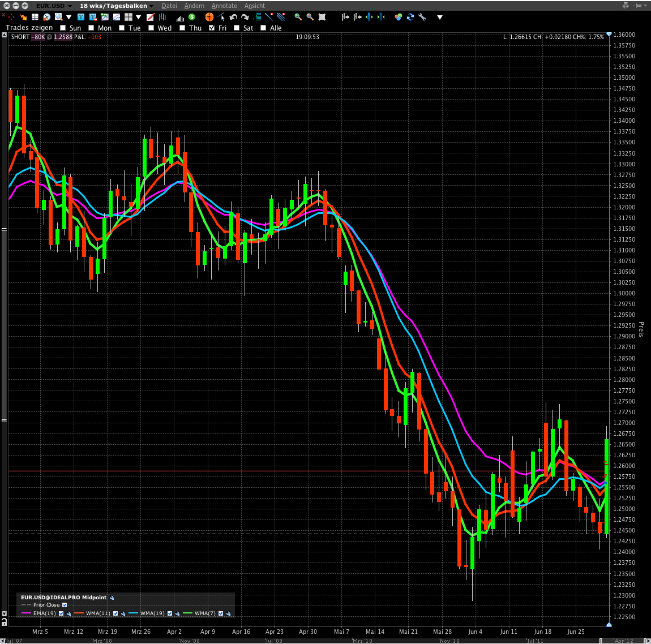Screen dimensions: 651x644
Task: Click the wrench next to EMA(19)
Action: [x=69, y=613]
